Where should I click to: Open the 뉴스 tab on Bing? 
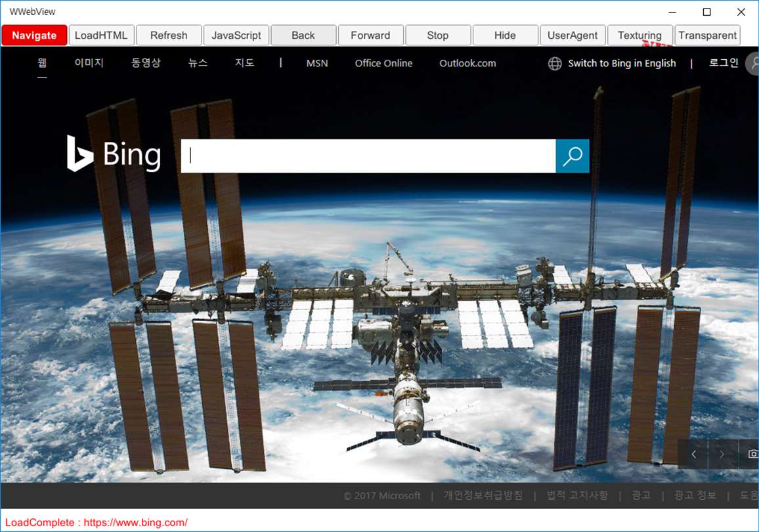[198, 63]
